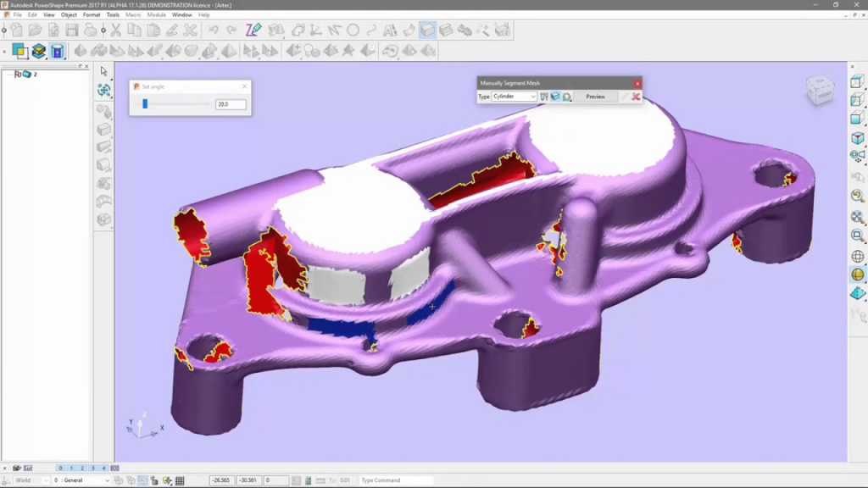868x488 pixels.
Task: Click the red X cancel icon in Manually Segment Mesh
Action: pyautogui.click(x=636, y=97)
